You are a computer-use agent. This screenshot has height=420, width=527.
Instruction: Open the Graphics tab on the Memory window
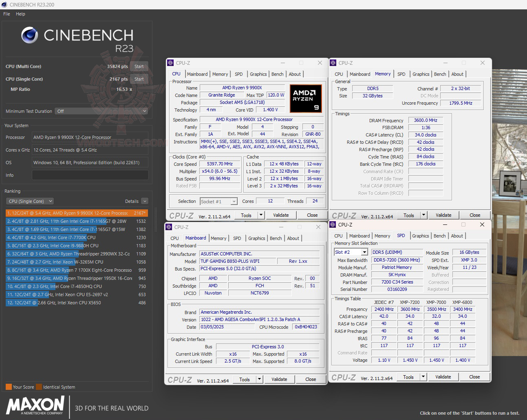pyautogui.click(x=421, y=74)
